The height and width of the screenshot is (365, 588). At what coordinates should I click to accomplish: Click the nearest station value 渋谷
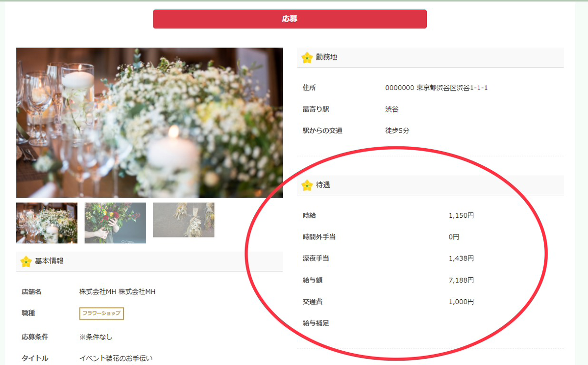pos(392,109)
